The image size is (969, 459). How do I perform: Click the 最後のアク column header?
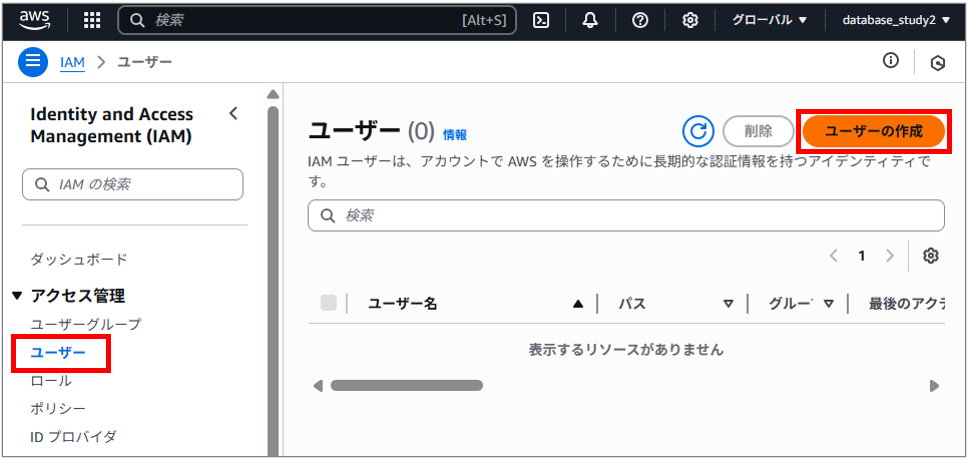[907, 303]
